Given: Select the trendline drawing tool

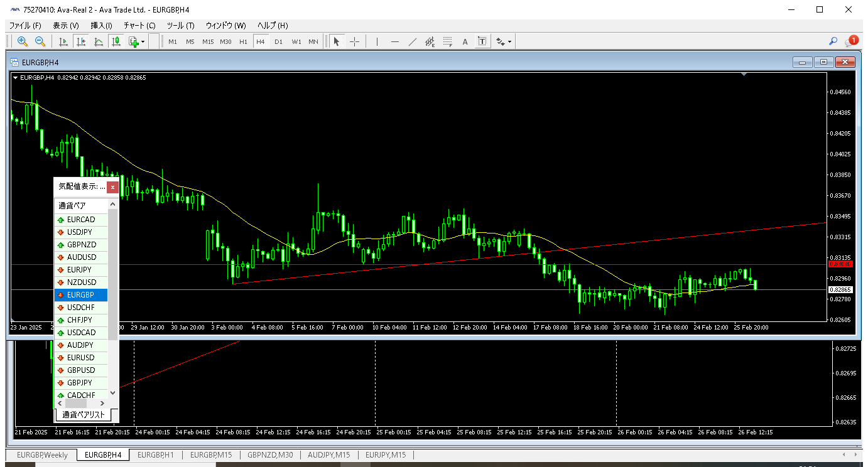Looking at the screenshot, I should tap(412, 41).
